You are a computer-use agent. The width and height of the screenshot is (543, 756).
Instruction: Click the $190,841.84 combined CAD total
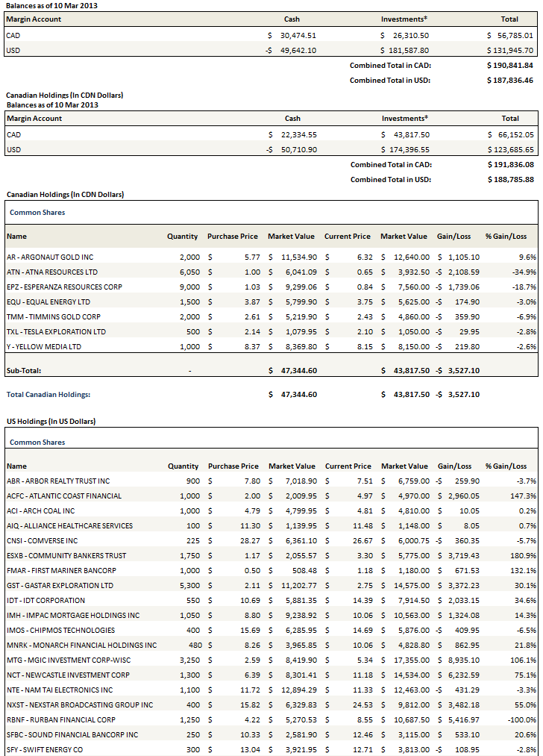(508, 66)
